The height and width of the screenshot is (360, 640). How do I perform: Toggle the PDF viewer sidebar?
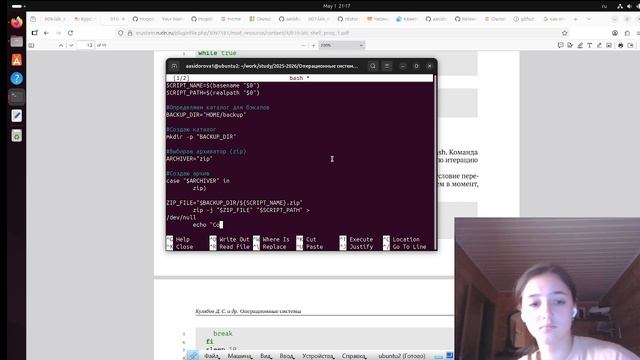(32, 45)
